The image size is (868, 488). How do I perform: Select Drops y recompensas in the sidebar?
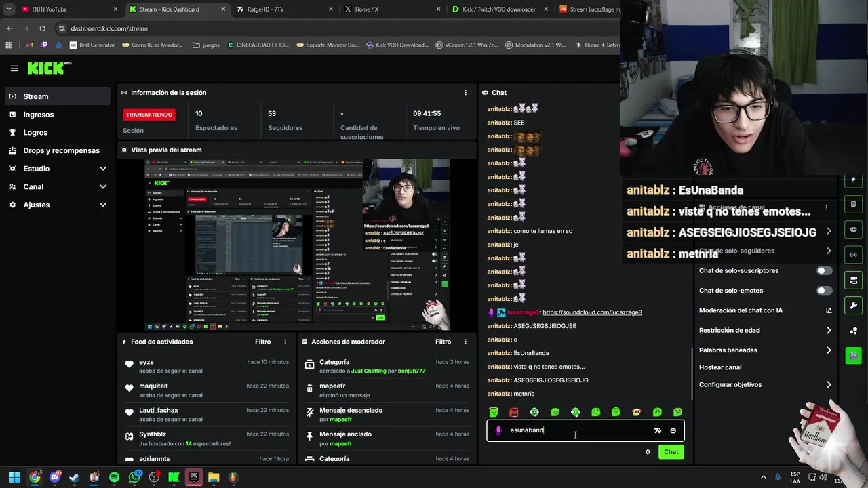pyautogui.click(x=58, y=150)
